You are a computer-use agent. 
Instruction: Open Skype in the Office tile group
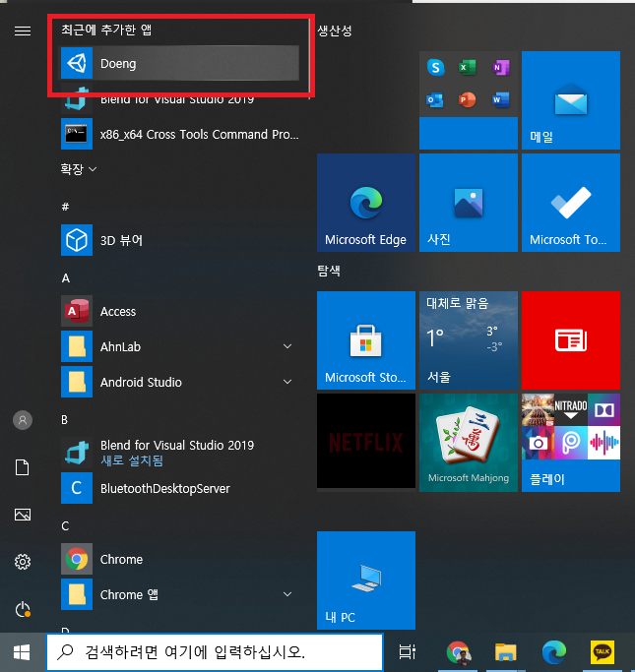coord(435,67)
